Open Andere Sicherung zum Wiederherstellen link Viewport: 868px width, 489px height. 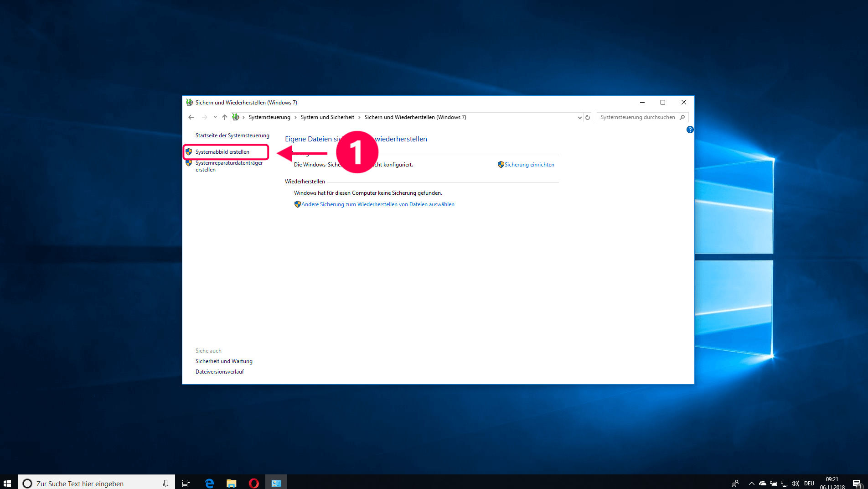377,204
